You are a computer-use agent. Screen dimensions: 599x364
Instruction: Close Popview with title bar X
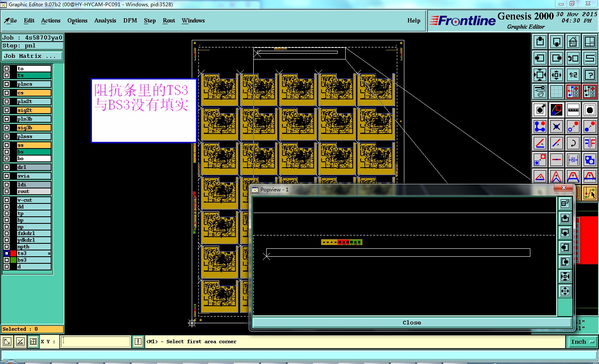coord(564,188)
